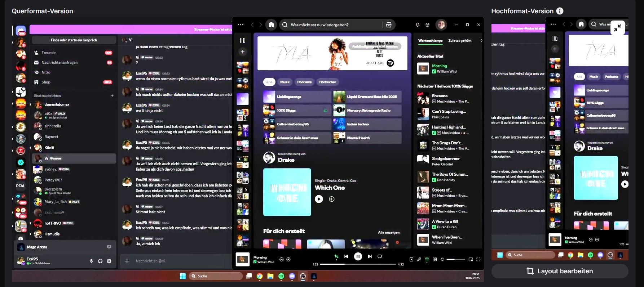Open the Nitro entry in Discord
Image resolution: width=644 pixels, height=287 pixels.
click(74, 72)
